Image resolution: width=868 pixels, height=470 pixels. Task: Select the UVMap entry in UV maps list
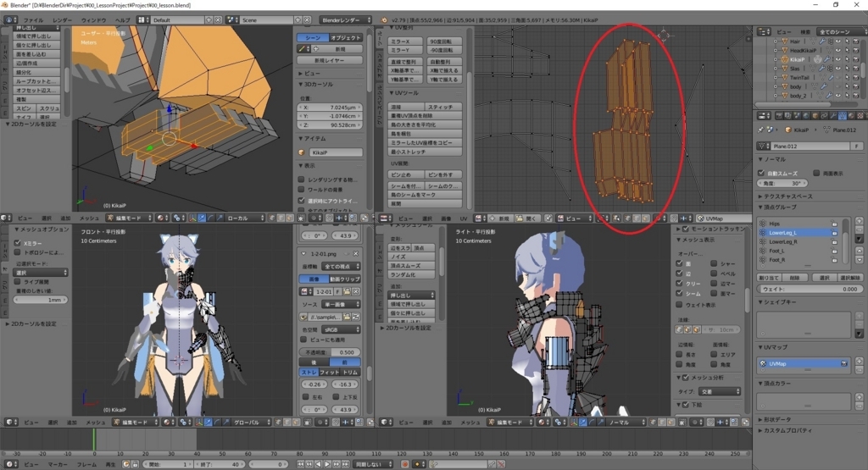804,364
